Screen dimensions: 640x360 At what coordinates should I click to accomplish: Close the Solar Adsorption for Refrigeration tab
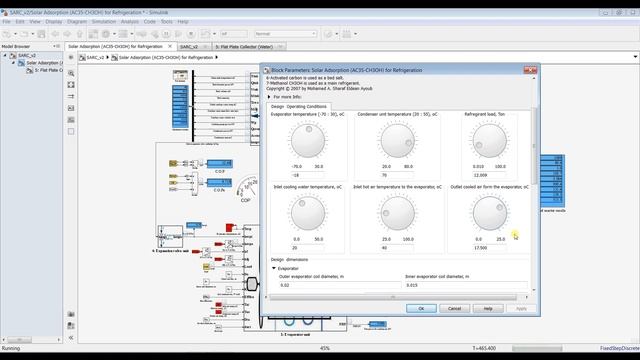pyautogui.click(x=170, y=47)
